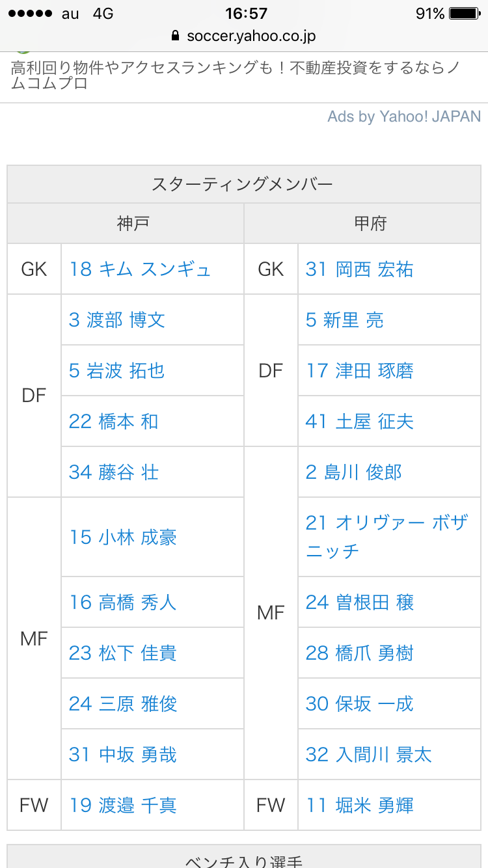Tap the soccer.yahoo.co.jp address bar
The image size is (488, 868).
click(x=244, y=36)
